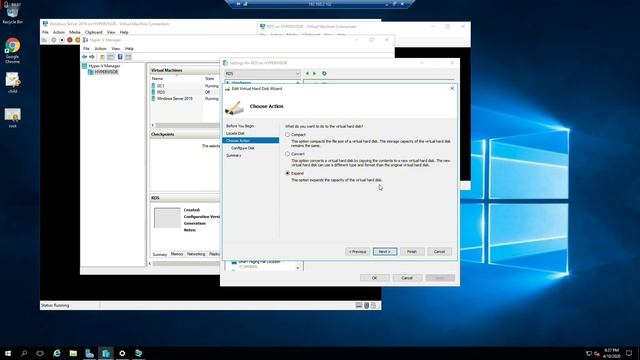Open Clipboard menu in VM Connection window
640x360 pixels.
click(93, 32)
